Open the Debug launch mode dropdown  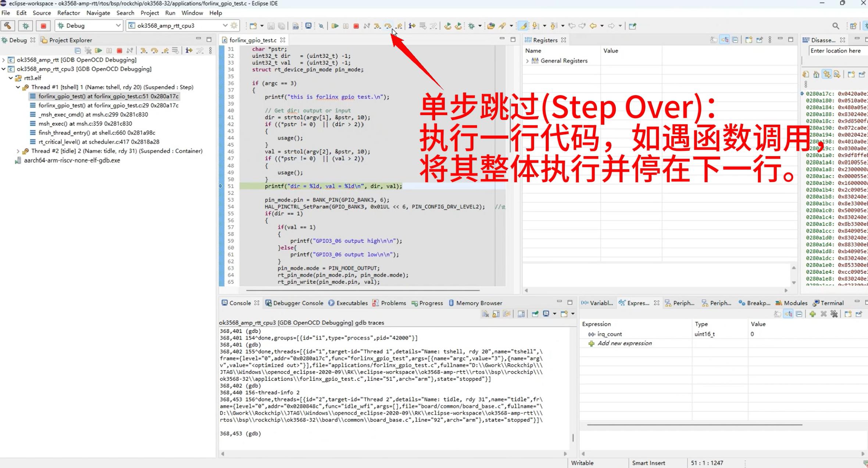tap(118, 25)
